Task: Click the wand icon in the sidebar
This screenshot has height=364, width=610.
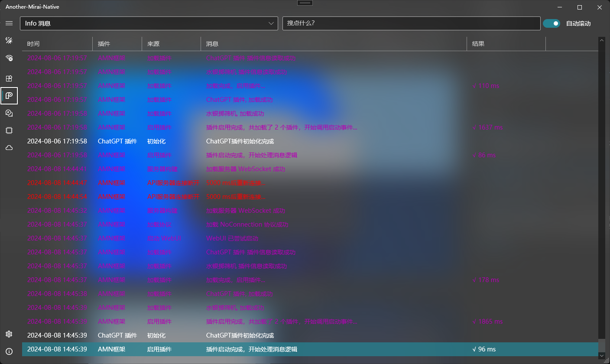Action: pos(9,40)
